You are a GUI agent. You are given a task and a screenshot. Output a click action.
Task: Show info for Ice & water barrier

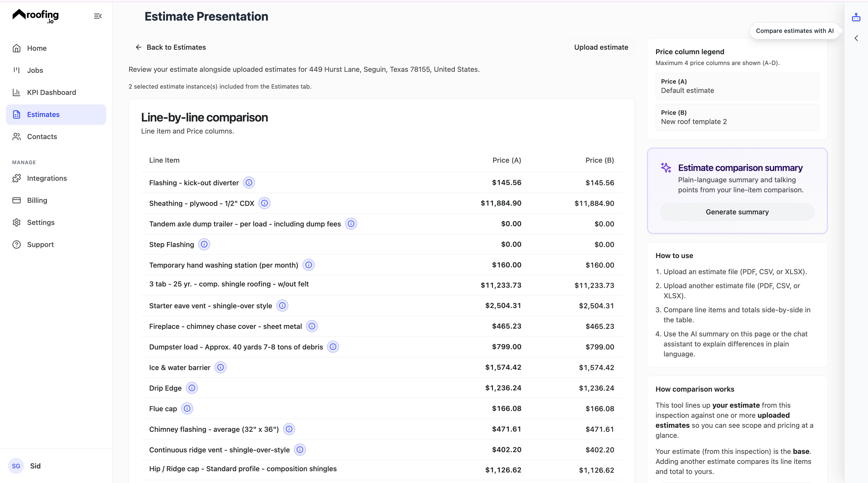pyautogui.click(x=221, y=367)
